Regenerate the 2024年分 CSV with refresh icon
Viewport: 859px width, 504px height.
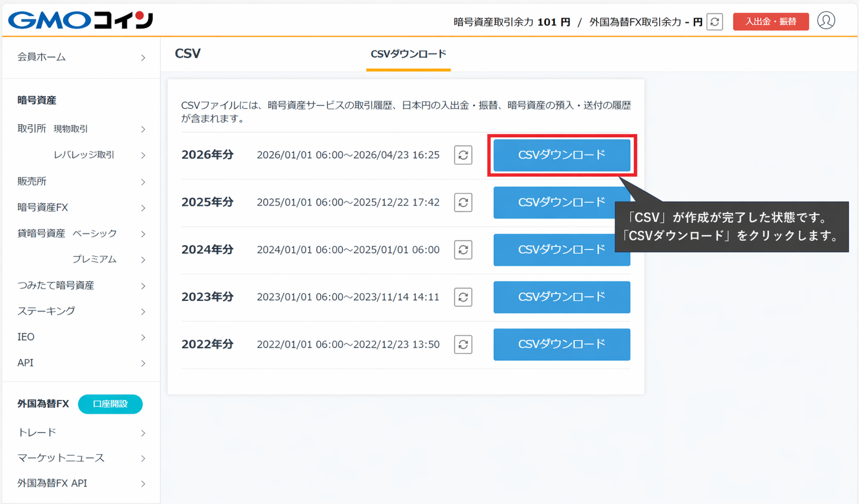463,250
